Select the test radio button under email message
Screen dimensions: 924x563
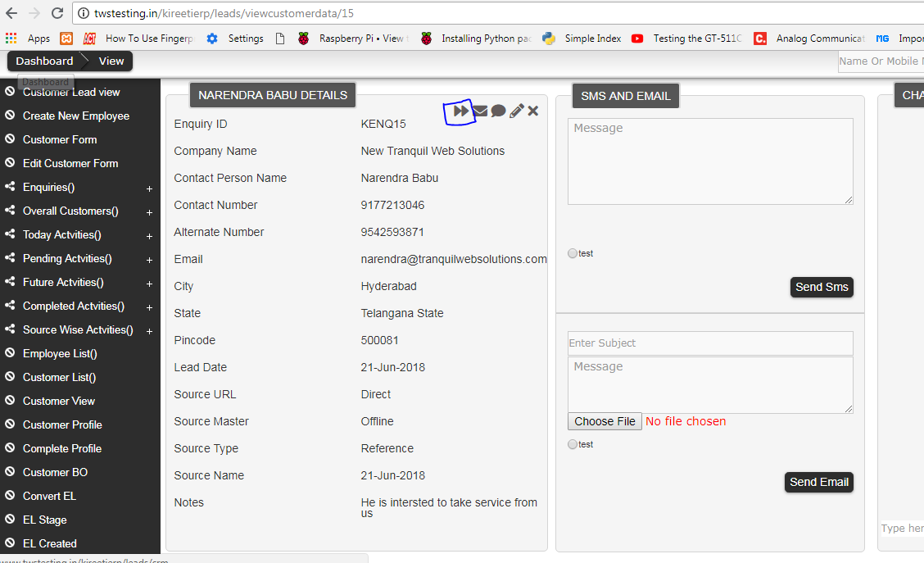[x=573, y=445]
